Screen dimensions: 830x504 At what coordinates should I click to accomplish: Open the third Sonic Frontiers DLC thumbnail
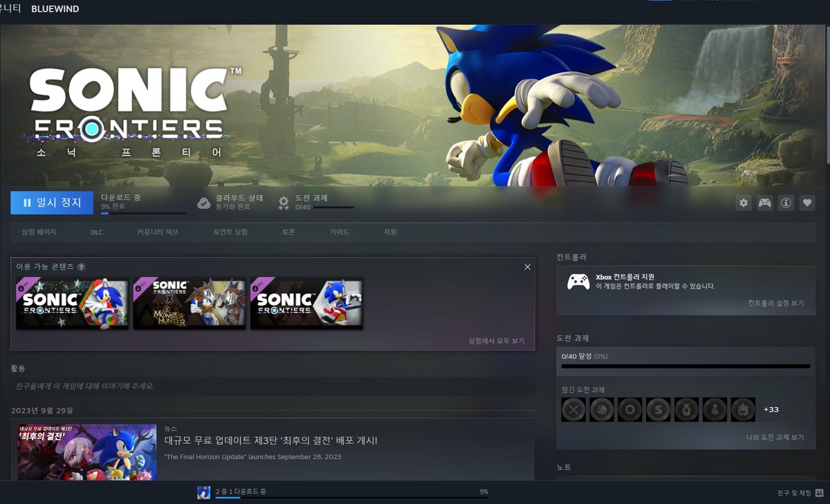[x=306, y=304]
